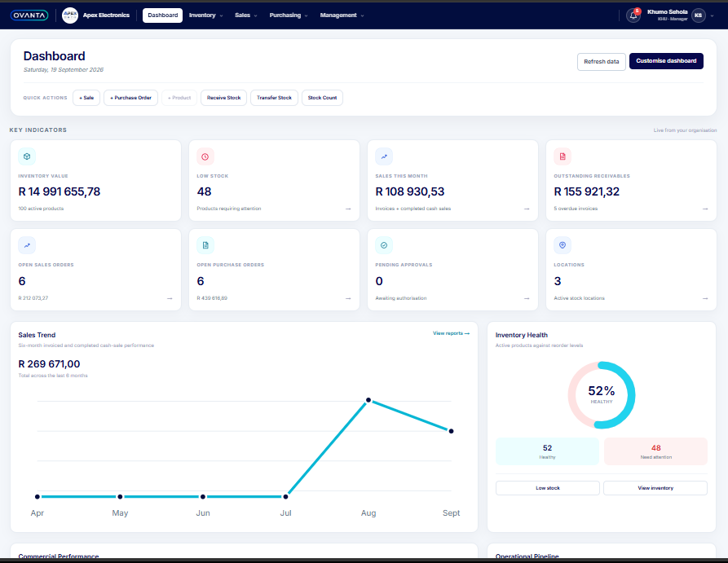Image resolution: width=728 pixels, height=563 pixels.
Task: Click the Apr data point on Sales Trend
Action: (x=38, y=497)
